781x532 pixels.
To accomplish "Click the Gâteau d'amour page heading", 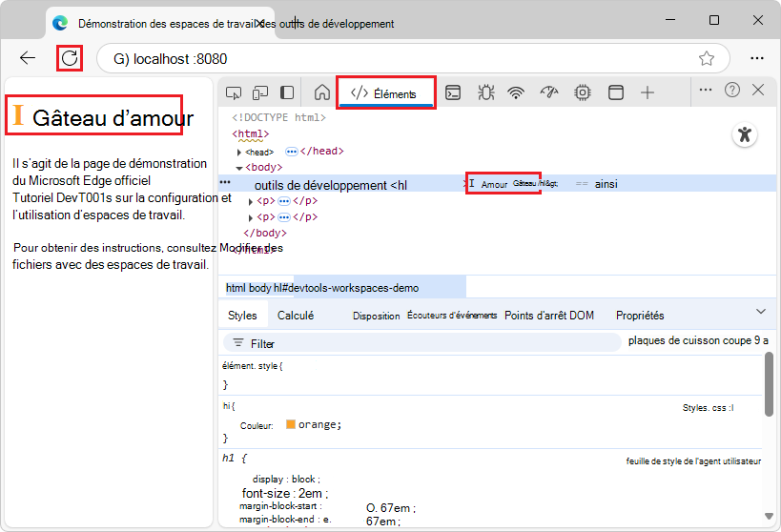I will coord(113,118).
